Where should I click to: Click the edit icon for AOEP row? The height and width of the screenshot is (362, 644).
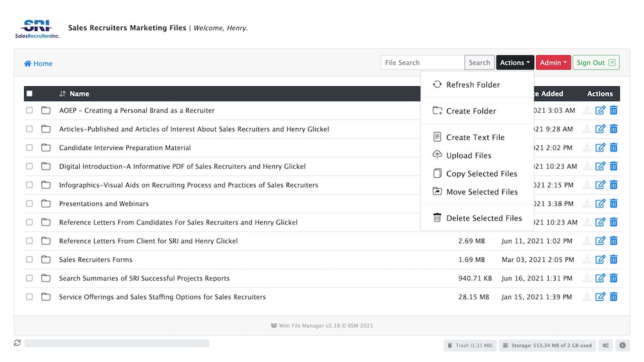(x=600, y=110)
